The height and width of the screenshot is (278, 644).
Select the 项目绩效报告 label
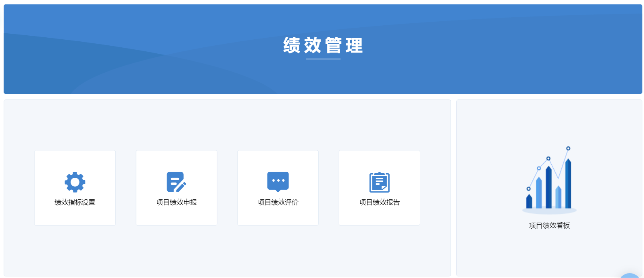379,202
